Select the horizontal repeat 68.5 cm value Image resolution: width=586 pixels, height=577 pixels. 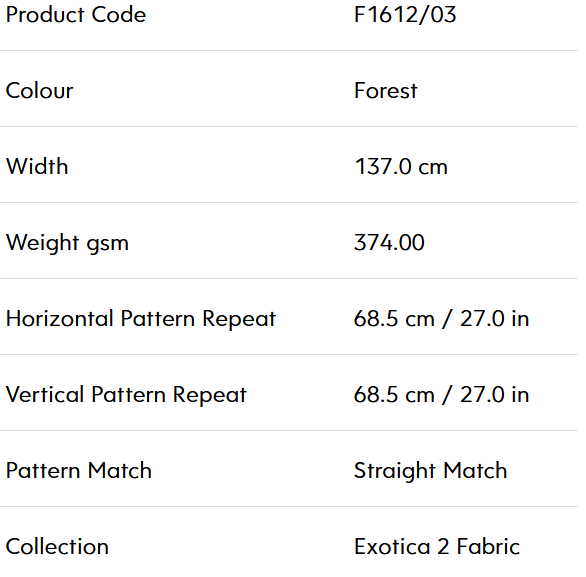[x=394, y=319]
